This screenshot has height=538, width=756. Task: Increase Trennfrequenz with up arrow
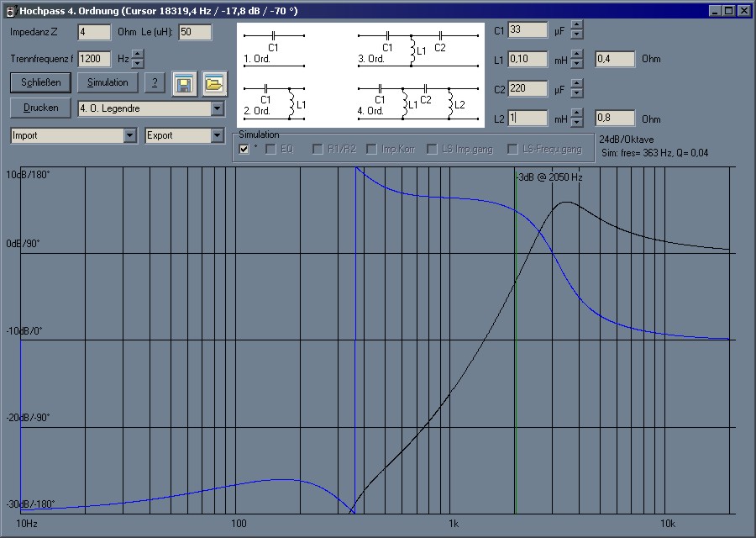pyautogui.click(x=138, y=54)
